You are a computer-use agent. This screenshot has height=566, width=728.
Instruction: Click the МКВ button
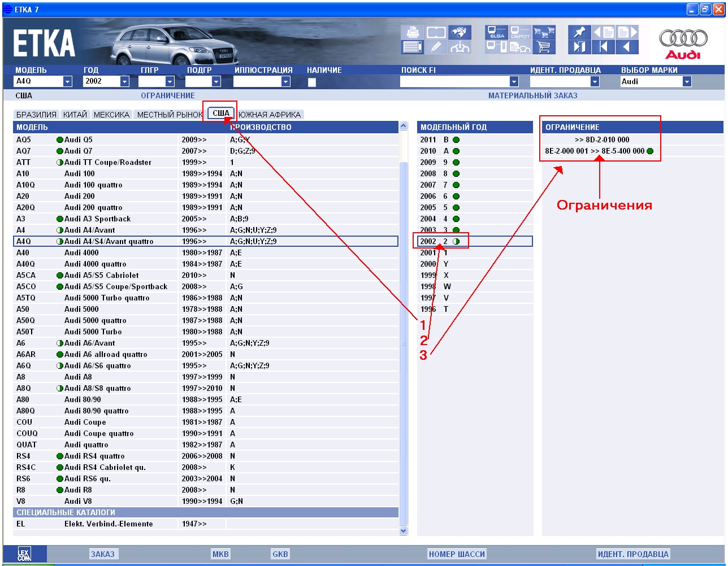click(x=220, y=554)
